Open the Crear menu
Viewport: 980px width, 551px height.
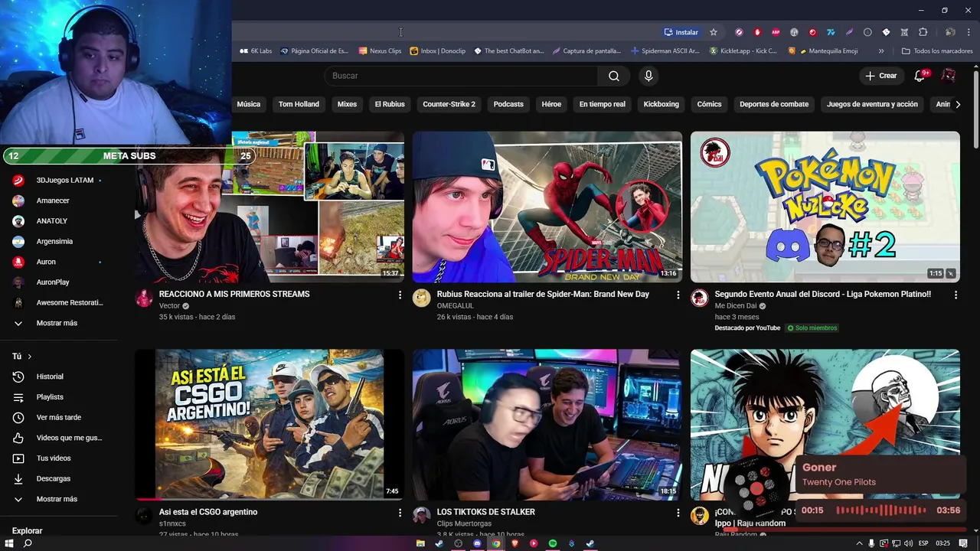pos(880,76)
